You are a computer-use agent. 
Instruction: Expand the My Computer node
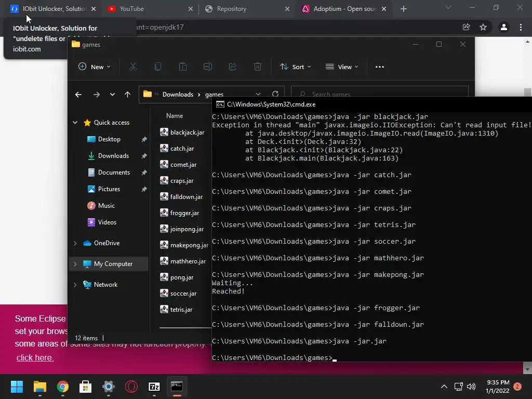click(x=75, y=264)
